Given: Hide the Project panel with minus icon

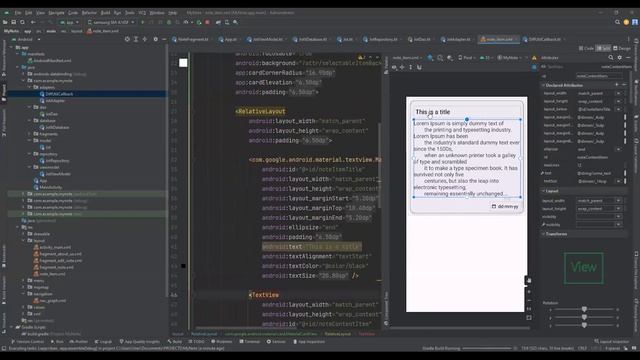Looking at the screenshot, I should (164, 39).
